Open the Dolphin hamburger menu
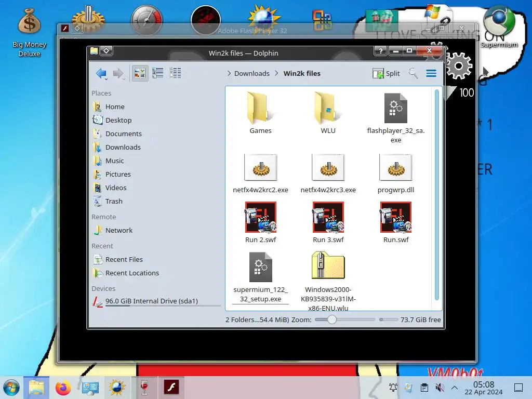Viewport: 532px width, 399px height. pos(431,73)
